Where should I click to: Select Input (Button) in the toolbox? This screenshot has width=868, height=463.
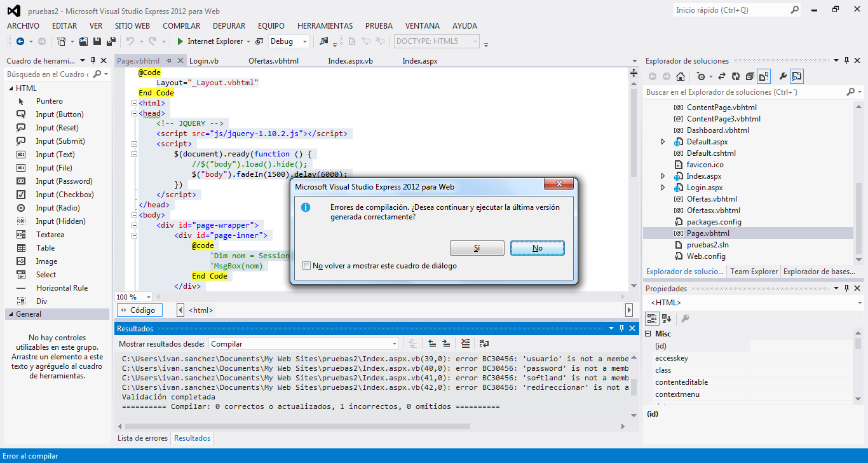point(60,114)
